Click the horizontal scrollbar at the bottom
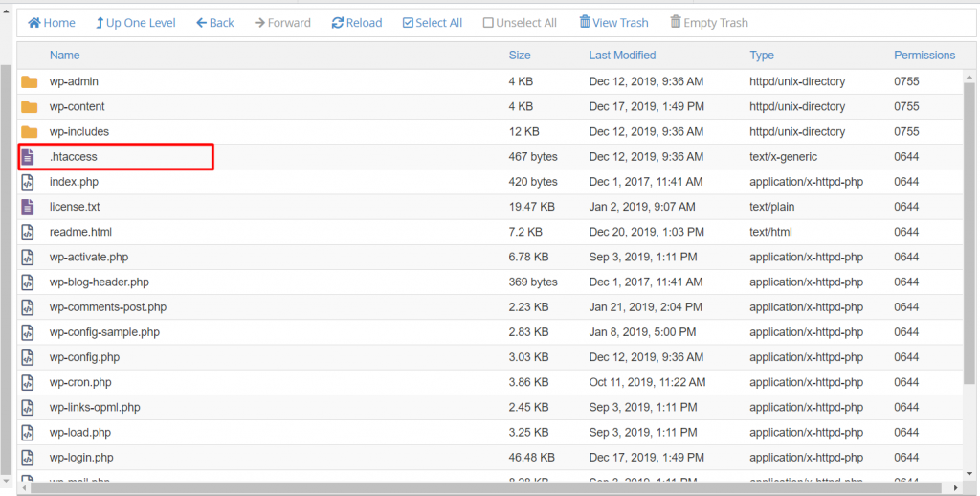The height and width of the screenshot is (496, 980). (x=479, y=487)
